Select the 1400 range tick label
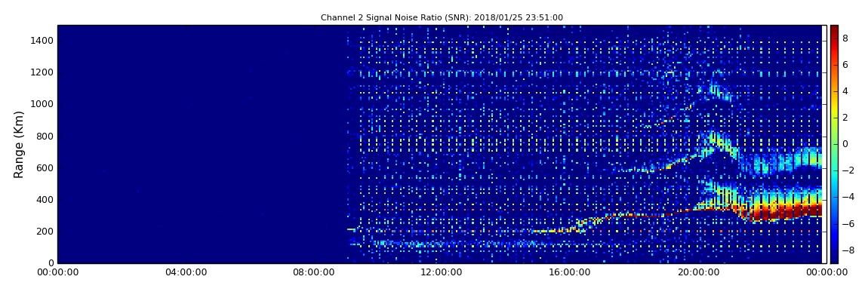Screen dimensions: 868x307 (x=42, y=41)
